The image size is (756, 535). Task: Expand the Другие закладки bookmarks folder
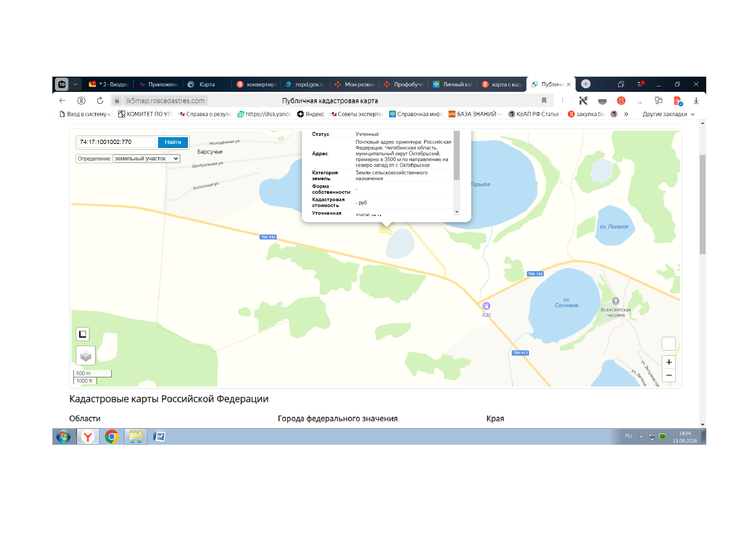click(x=668, y=114)
